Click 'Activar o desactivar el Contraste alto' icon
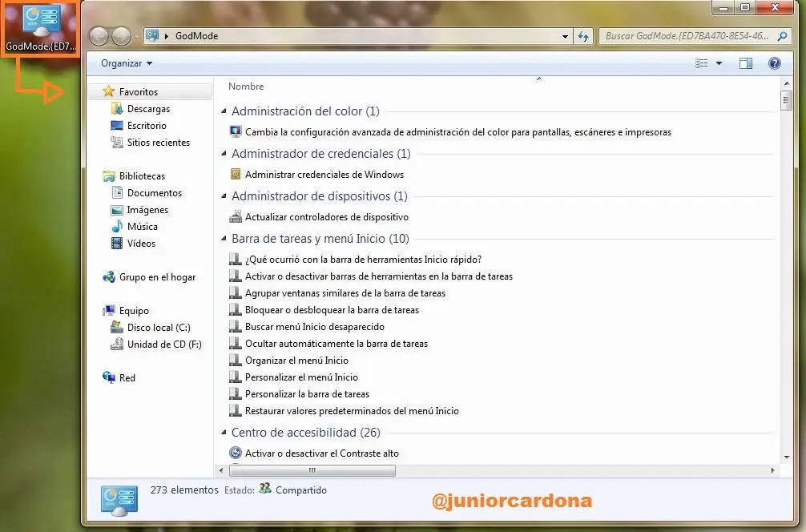 click(x=236, y=453)
